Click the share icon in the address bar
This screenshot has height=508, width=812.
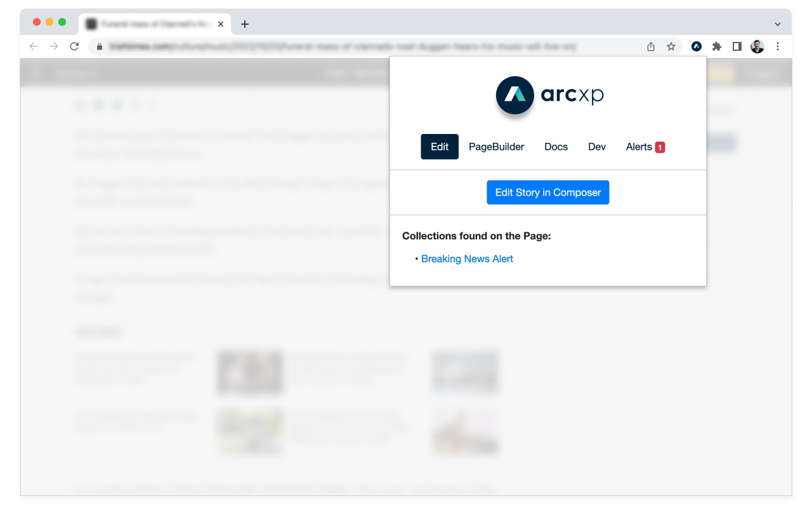[x=650, y=46]
